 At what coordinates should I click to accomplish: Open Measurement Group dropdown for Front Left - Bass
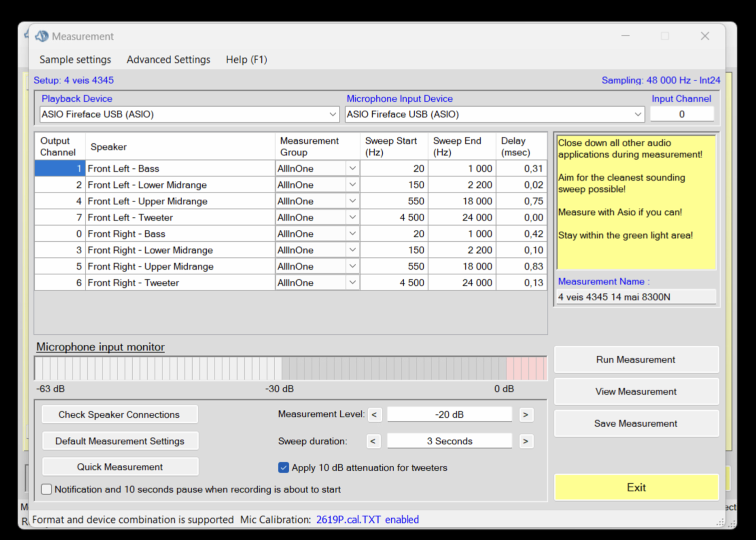pos(352,168)
